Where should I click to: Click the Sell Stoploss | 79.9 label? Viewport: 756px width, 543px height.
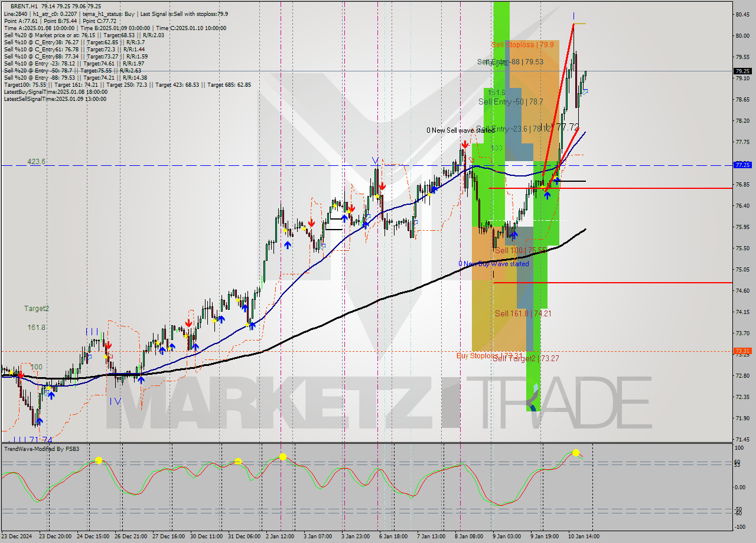coord(523,44)
